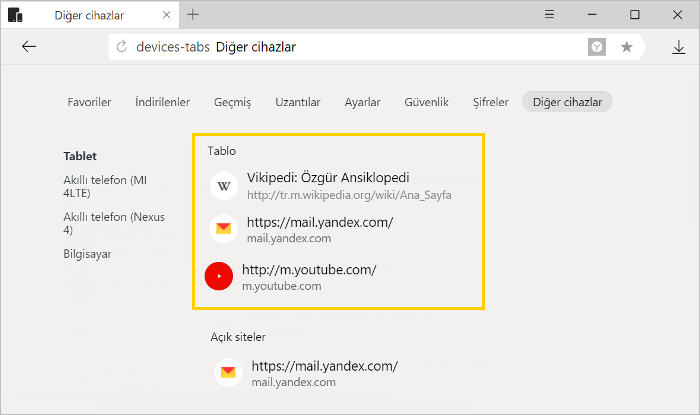Open downloads with the arrow icon
Image resolution: width=700 pixels, height=415 pixels.
point(679,47)
